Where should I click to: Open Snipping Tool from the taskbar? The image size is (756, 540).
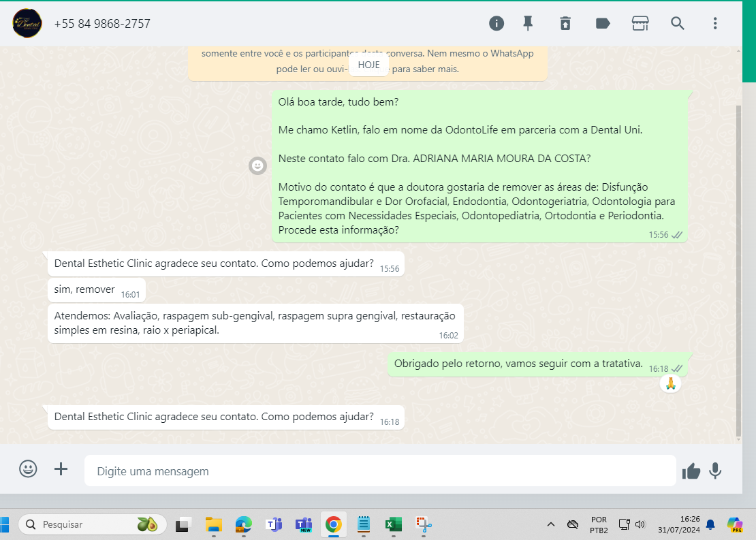424,524
